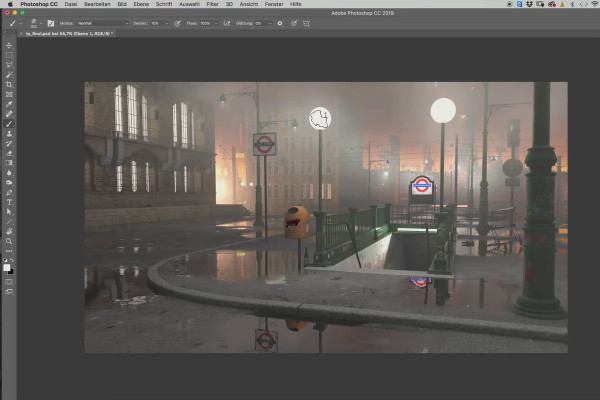
Task: Select the Magic Wand tool
Action: tap(9, 75)
